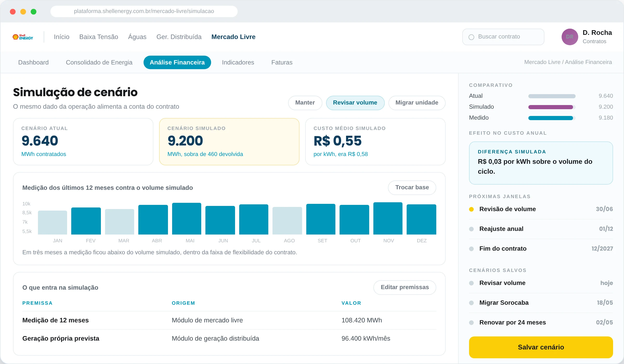This screenshot has height=364, width=624.
Task: Click the Salvar cenário button
Action: (541, 347)
